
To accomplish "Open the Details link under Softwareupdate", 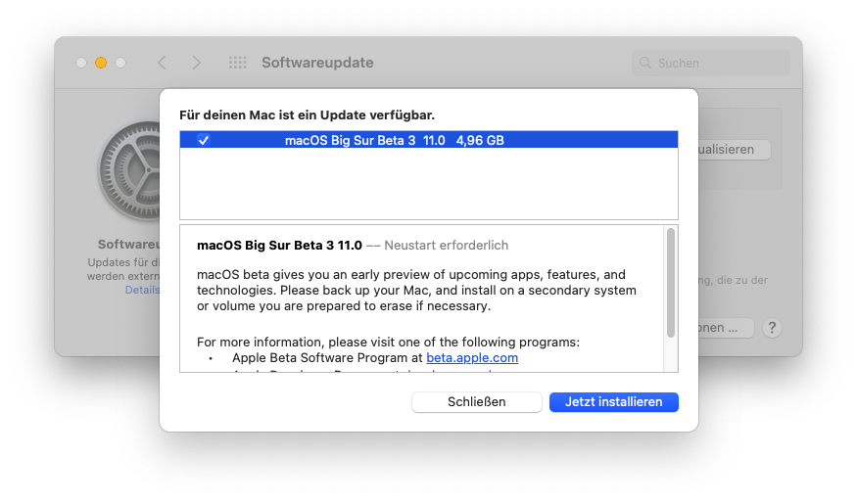I will (x=141, y=291).
